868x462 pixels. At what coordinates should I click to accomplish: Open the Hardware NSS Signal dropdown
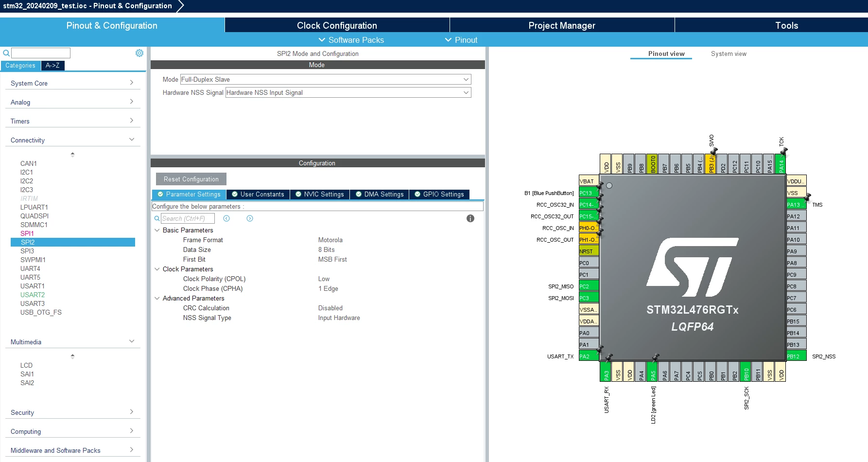click(x=348, y=92)
